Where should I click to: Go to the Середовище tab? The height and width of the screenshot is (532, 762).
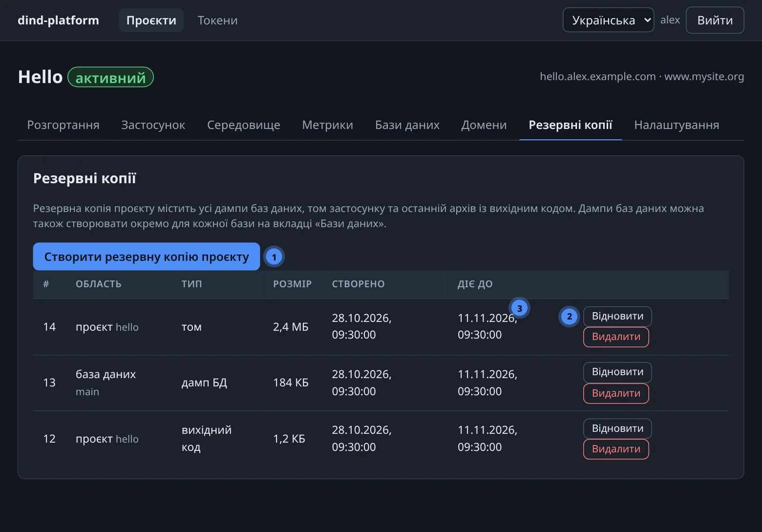(x=244, y=125)
